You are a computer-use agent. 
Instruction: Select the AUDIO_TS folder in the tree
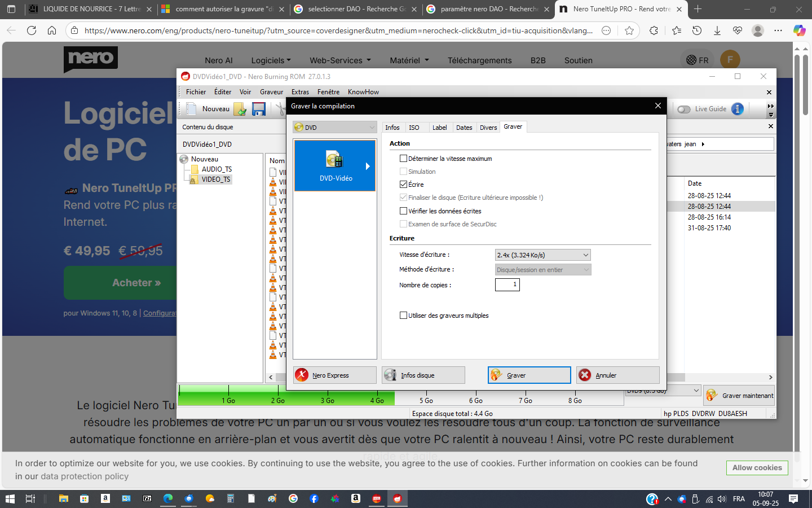pyautogui.click(x=211, y=169)
